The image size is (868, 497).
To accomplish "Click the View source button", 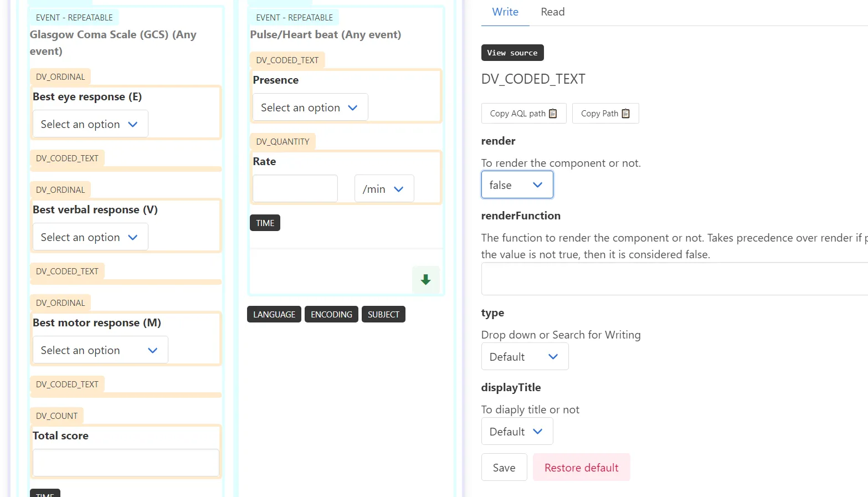I will tap(512, 53).
